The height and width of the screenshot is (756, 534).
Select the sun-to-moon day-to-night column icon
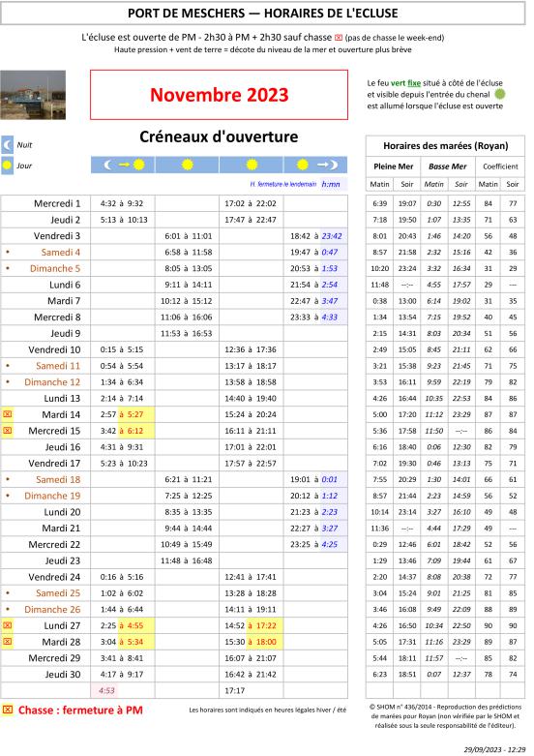point(315,165)
